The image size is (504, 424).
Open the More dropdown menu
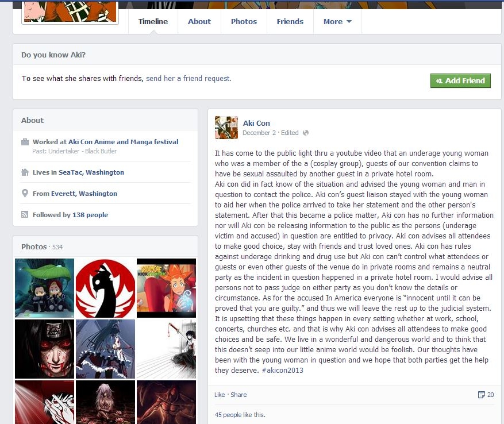[x=337, y=21]
